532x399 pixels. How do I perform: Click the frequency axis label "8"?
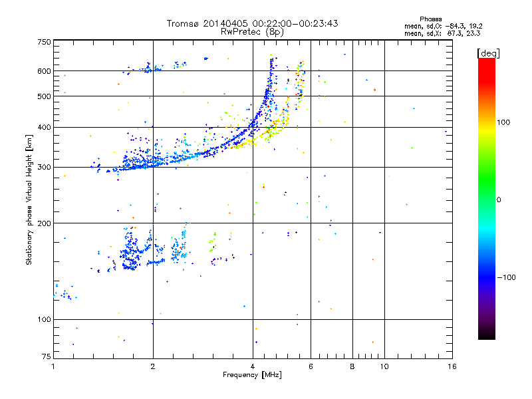[352, 366]
